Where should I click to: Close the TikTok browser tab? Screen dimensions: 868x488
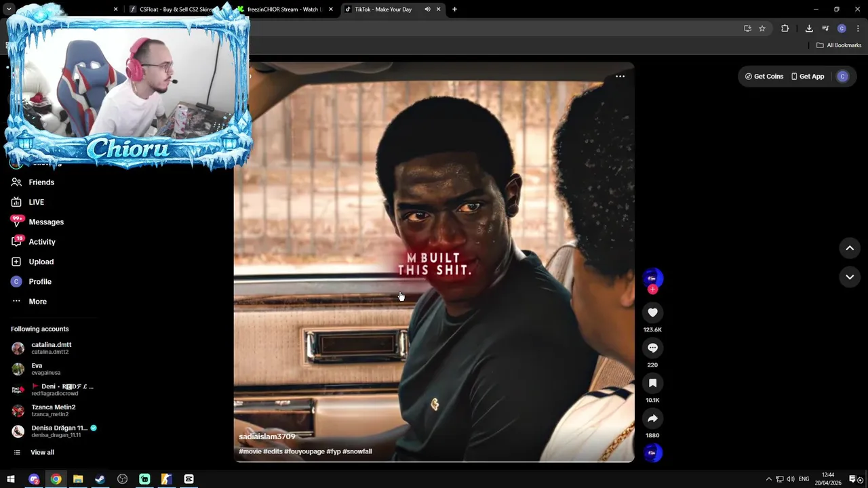pyautogui.click(x=438, y=9)
